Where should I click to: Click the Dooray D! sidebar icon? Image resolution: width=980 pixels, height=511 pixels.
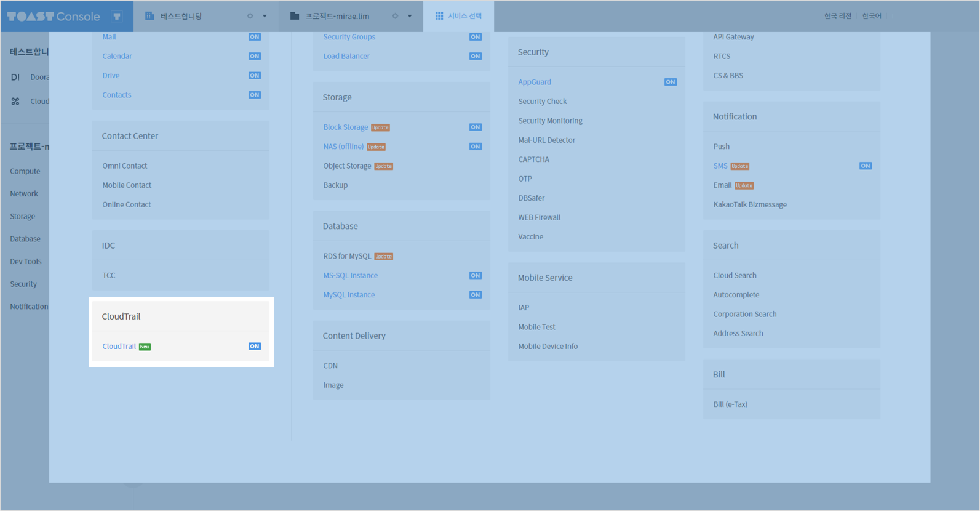pos(15,77)
